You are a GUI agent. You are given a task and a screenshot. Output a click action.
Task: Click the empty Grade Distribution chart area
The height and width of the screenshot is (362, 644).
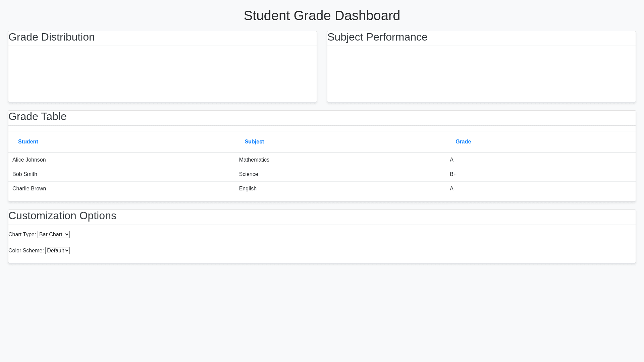click(x=162, y=74)
